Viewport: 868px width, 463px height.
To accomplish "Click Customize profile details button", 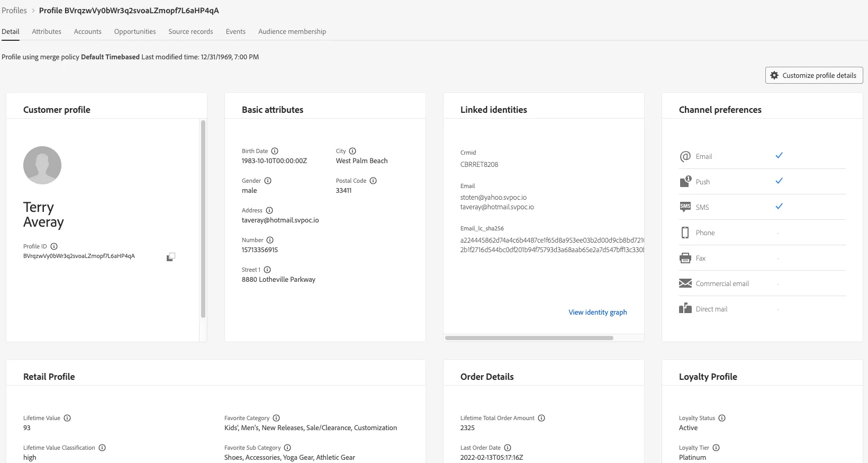I will (814, 75).
